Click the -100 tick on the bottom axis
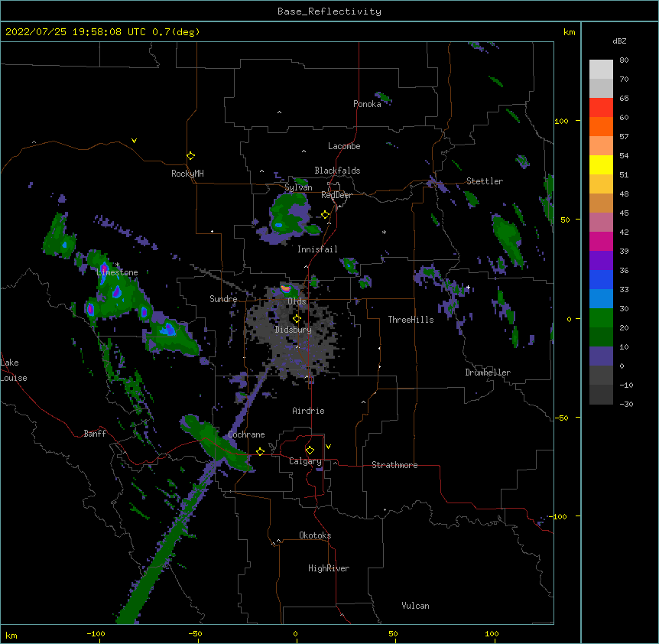This screenshot has width=659, height=644. 96,634
